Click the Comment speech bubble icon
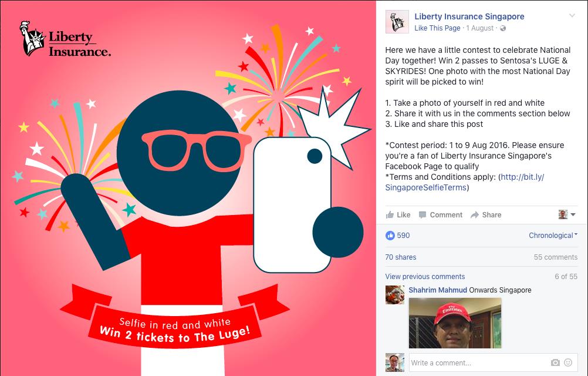588x376 pixels. coord(423,215)
